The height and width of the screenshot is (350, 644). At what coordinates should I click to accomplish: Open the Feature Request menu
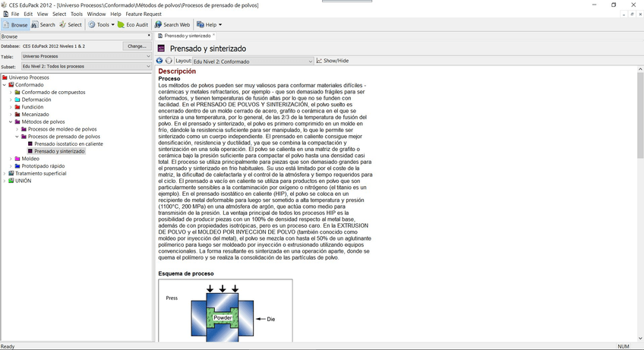pyautogui.click(x=144, y=14)
